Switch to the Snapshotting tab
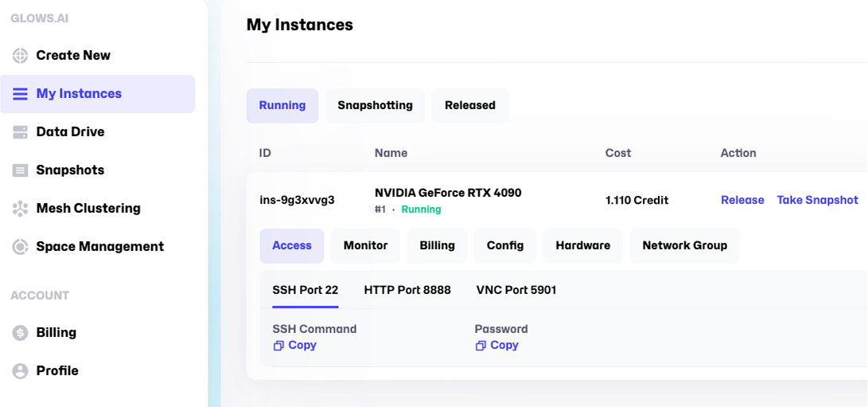The height and width of the screenshot is (407, 868). tap(376, 105)
